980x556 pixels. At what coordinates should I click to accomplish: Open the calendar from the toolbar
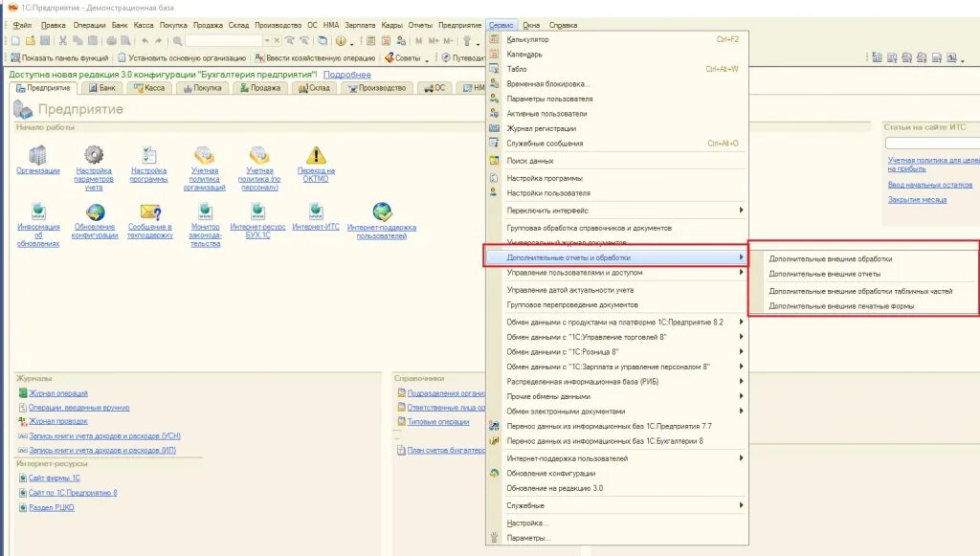point(386,40)
